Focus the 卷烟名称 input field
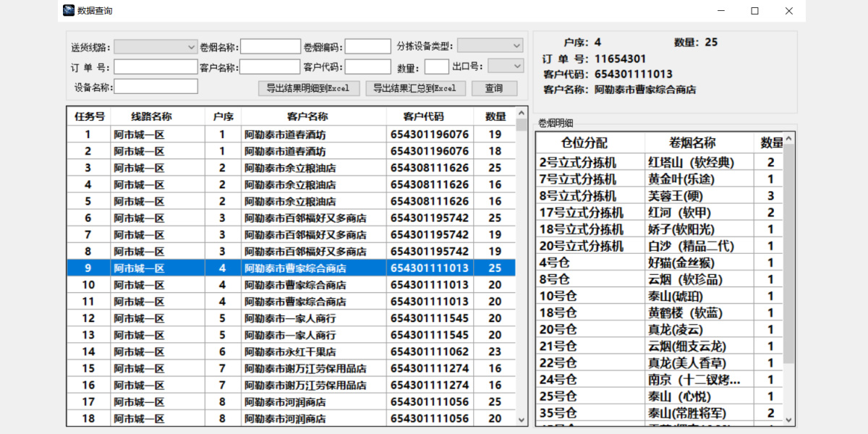 pyautogui.click(x=270, y=47)
